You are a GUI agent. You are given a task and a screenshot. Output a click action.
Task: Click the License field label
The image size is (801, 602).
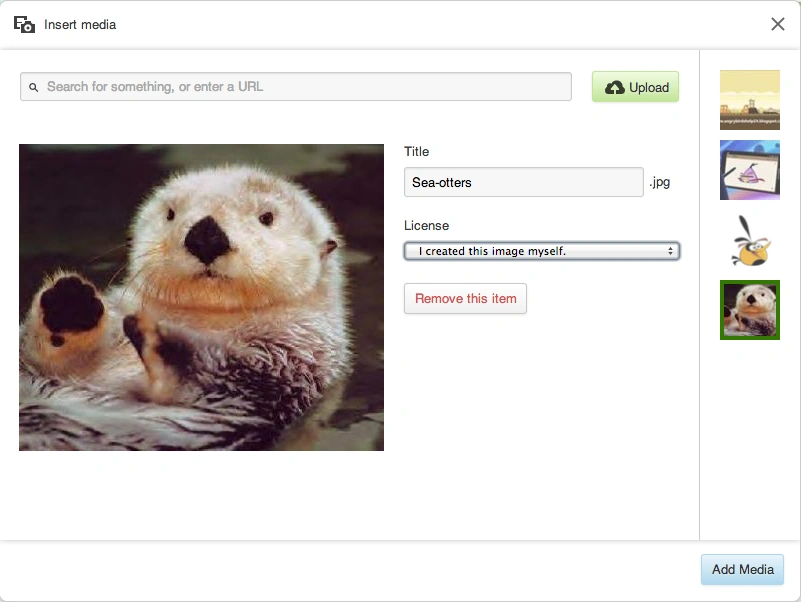426,226
